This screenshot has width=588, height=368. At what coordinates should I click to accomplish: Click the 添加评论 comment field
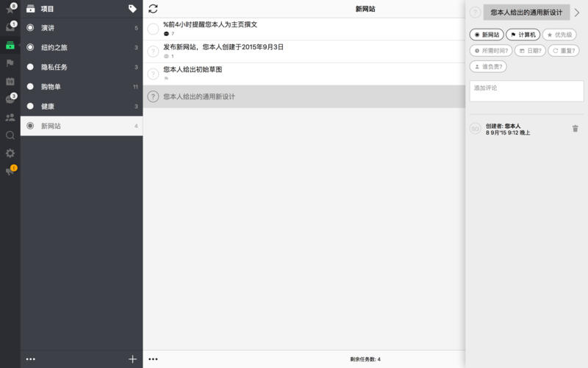pyautogui.click(x=526, y=91)
